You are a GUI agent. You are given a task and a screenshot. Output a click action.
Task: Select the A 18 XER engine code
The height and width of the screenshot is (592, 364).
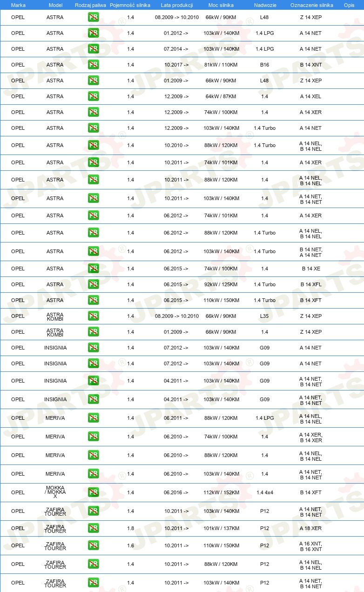click(x=310, y=528)
